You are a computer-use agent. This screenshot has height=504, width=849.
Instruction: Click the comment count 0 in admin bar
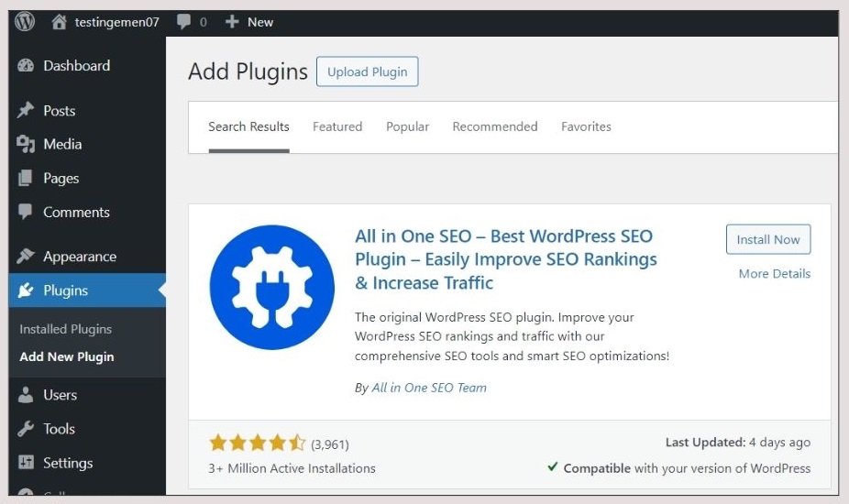tap(203, 22)
